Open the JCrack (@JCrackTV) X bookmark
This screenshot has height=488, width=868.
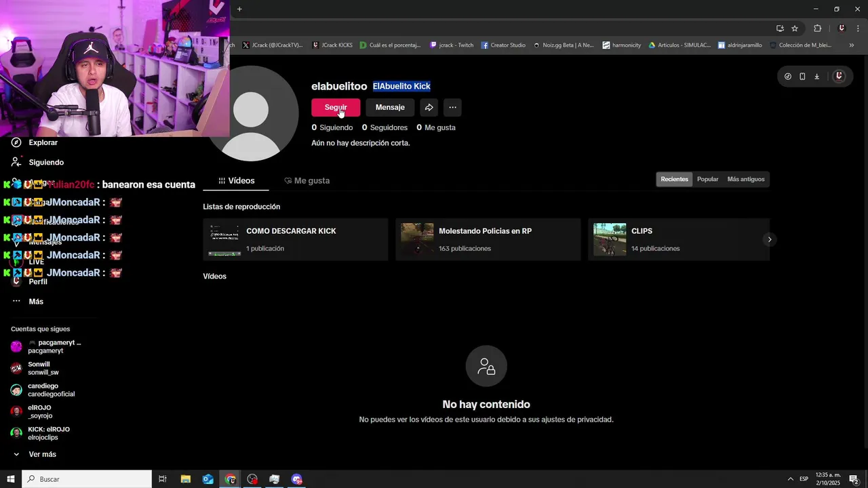coord(272,45)
